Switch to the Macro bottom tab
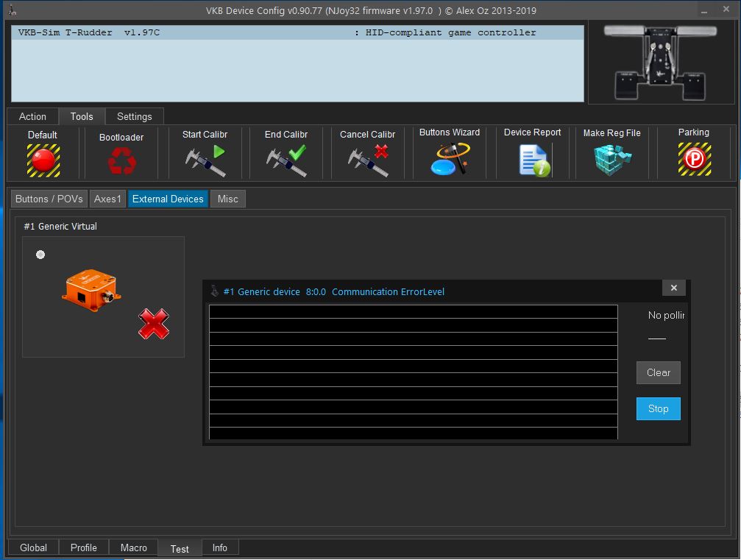Image resolution: width=741 pixels, height=560 pixels. 134,547
